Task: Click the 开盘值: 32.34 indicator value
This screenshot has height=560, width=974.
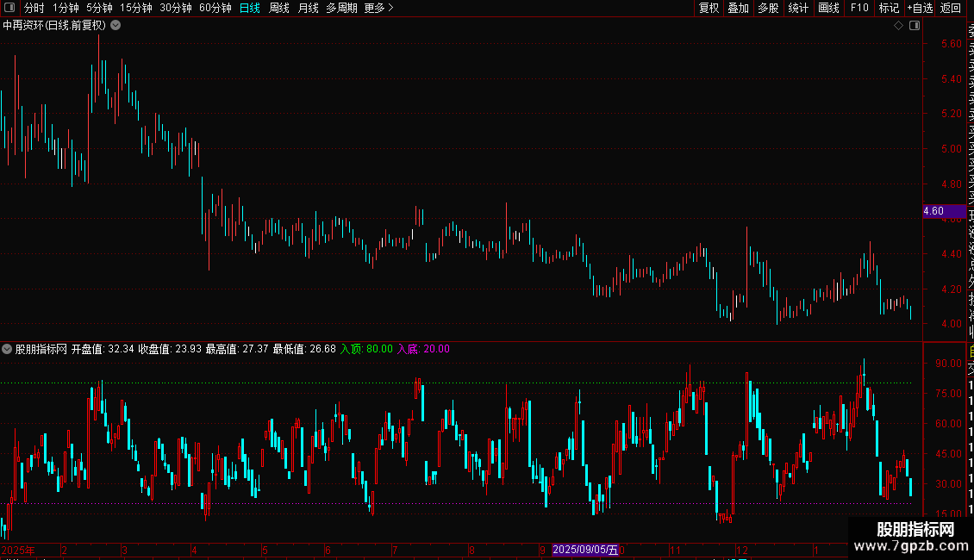Action: [103, 349]
